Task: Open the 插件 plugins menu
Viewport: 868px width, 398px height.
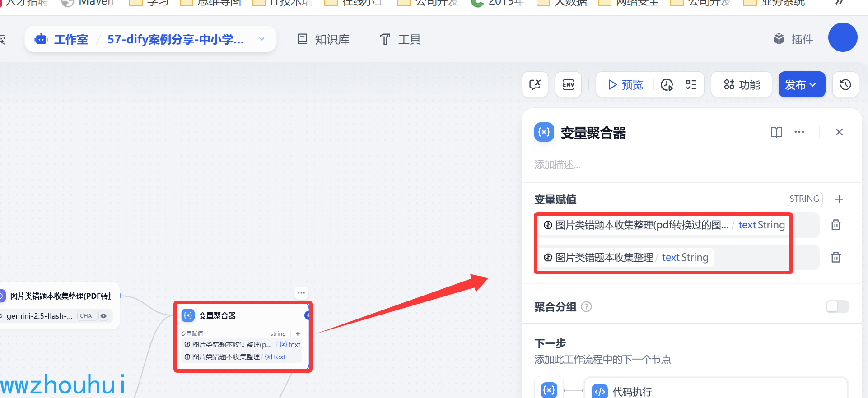Action: 793,39
